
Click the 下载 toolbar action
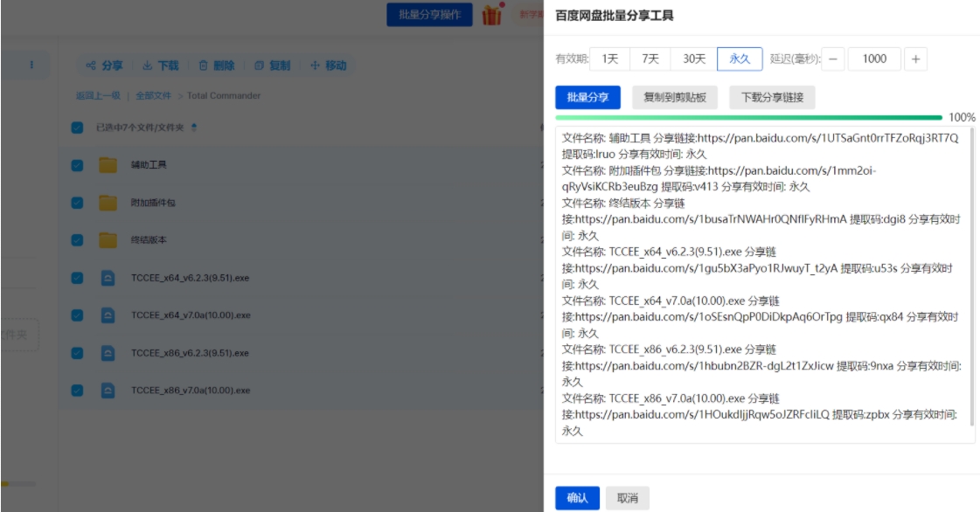[x=161, y=66]
